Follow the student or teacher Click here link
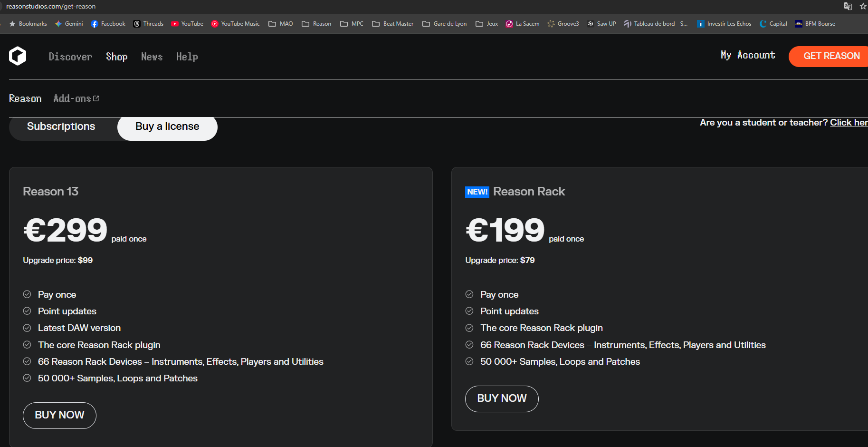 pos(849,123)
